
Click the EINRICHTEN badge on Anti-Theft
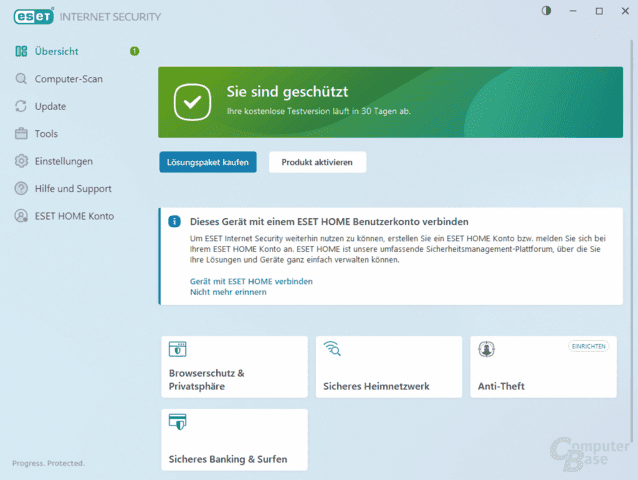click(x=588, y=346)
